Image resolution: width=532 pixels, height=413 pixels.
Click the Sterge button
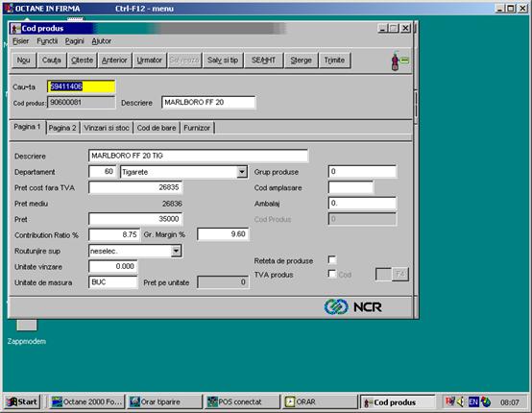pyautogui.click(x=301, y=61)
